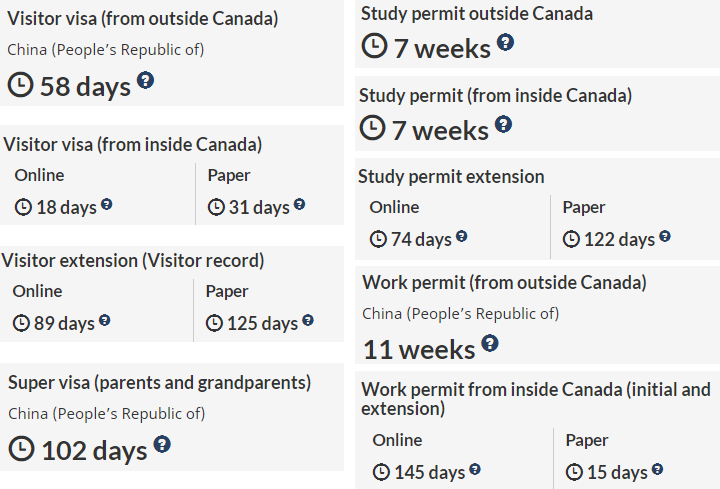Open help icon for Study permit from inside Canada

pos(504,124)
